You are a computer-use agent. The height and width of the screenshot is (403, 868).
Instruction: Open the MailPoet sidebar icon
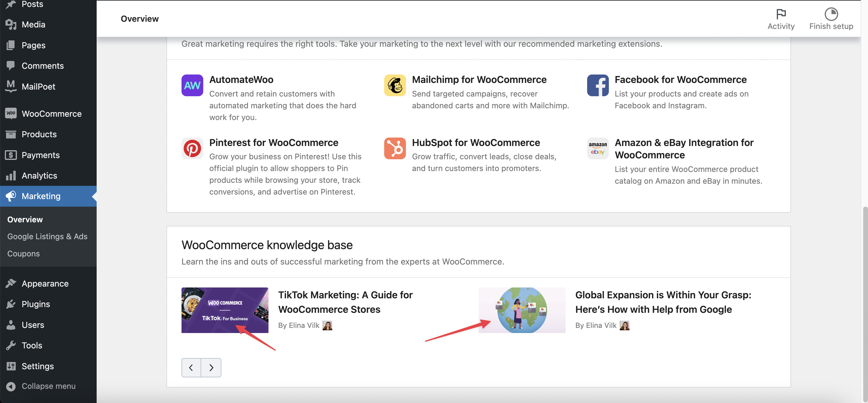11,86
